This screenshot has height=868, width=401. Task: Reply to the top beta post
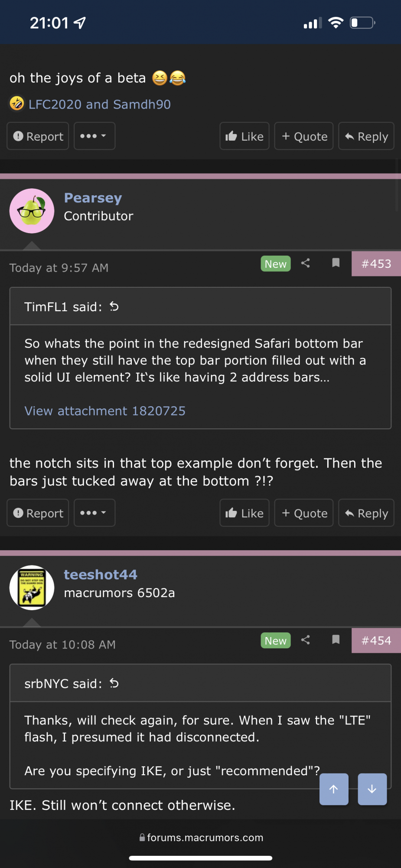(x=366, y=136)
